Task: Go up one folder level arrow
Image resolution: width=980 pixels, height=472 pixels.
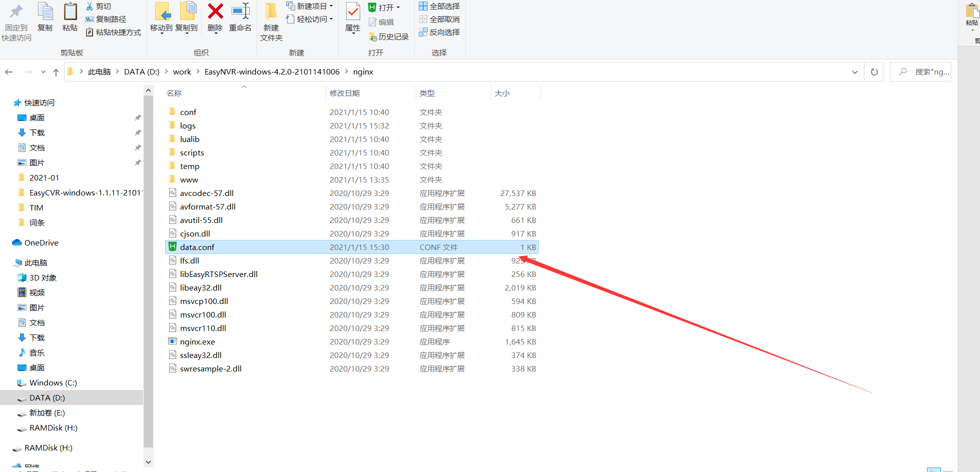Action: click(x=56, y=72)
